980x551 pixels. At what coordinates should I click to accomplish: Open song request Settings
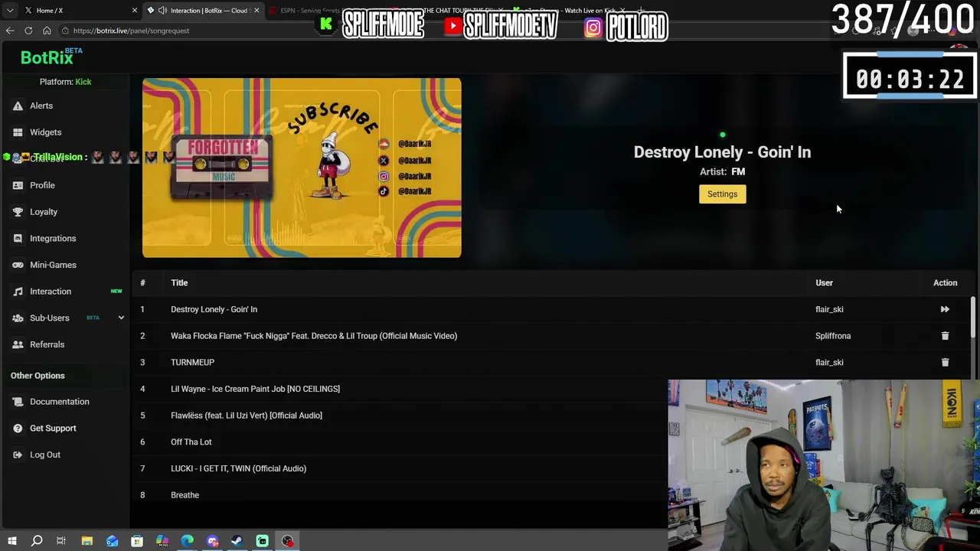pos(722,194)
